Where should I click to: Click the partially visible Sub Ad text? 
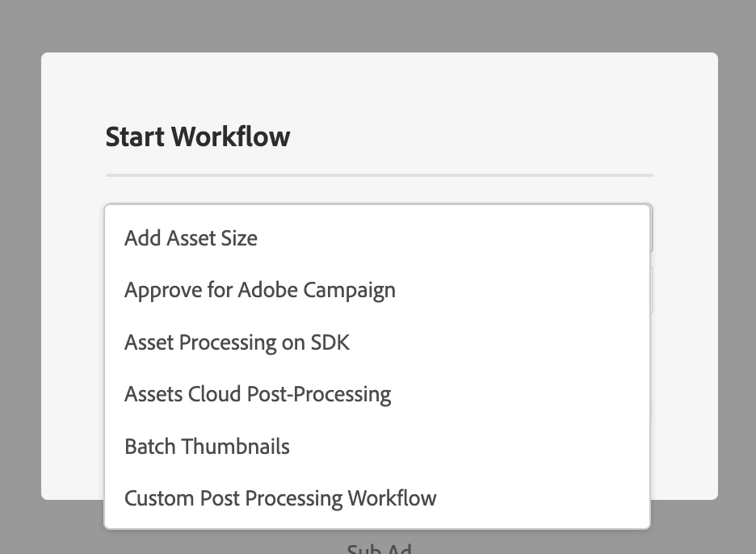point(379,549)
